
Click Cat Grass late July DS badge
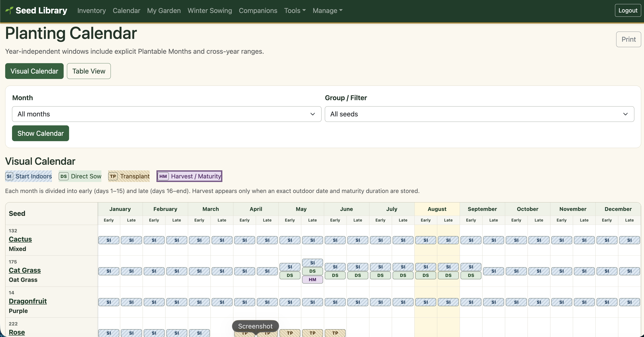coord(403,275)
